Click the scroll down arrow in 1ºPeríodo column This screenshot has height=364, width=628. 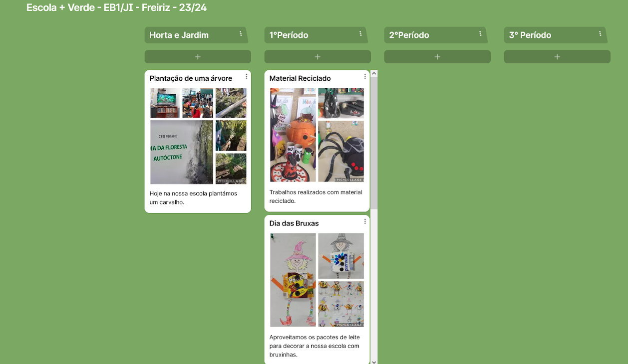click(x=374, y=361)
